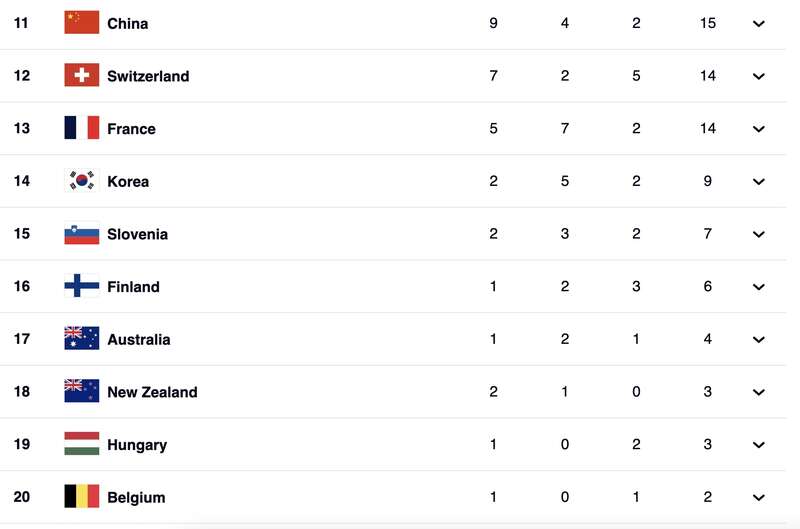Show Belgium medal details via chevron

759,498
